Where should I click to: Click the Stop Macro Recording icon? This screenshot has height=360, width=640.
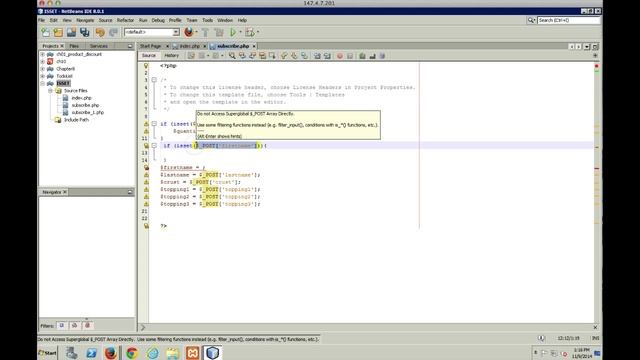click(350, 56)
